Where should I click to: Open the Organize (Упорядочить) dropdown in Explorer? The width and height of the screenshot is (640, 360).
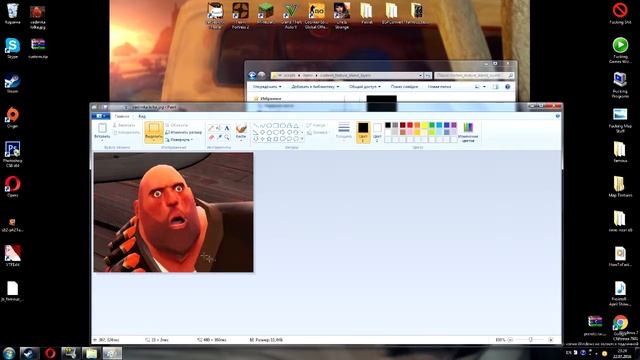click(x=267, y=87)
